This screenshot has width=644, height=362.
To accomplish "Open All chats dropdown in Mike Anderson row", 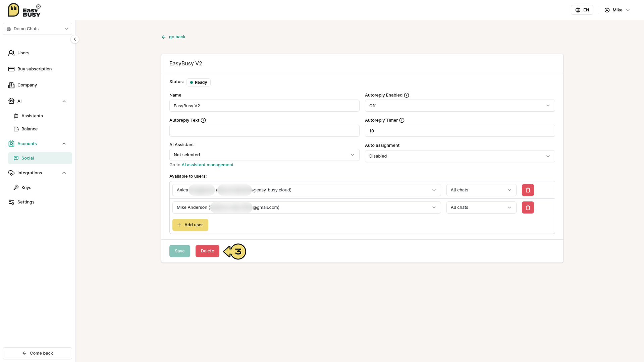I will pyautogui.click(x=481, y=207).
